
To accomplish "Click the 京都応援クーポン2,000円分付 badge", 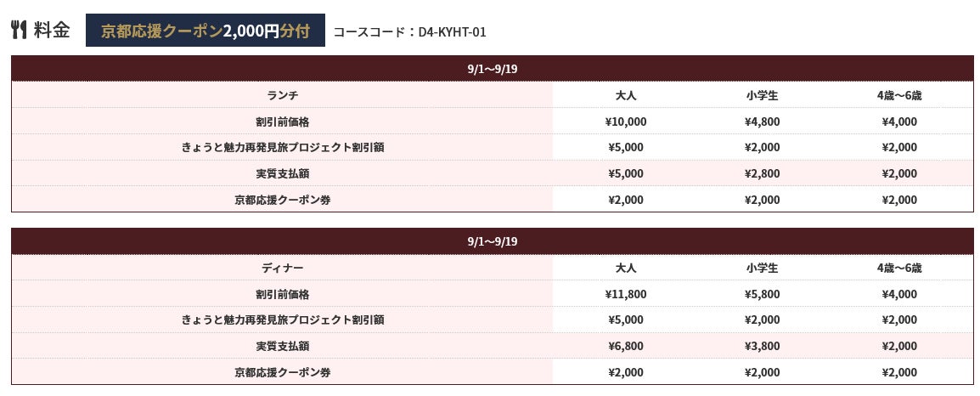I will click(x=205, y=31).
